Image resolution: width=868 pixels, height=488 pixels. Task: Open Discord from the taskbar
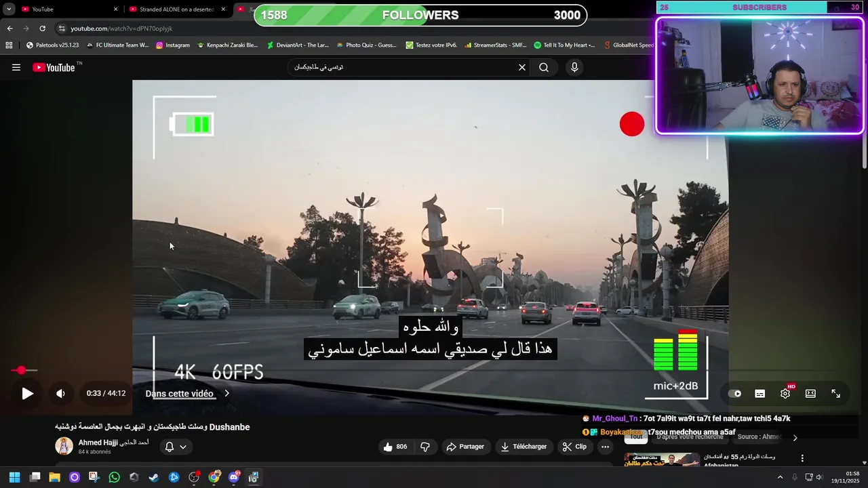coord(234,477)
